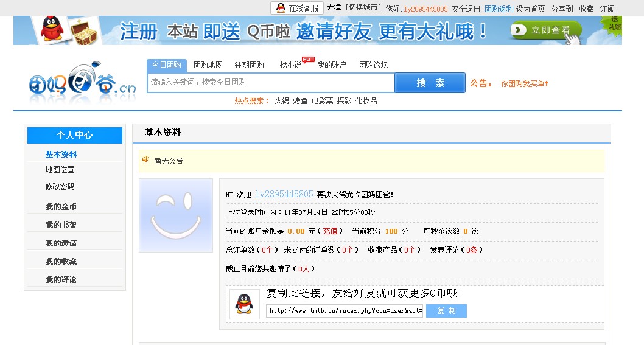Open the 找小说 tab
Image resolution: width=644 pixels, height=345 pixels.
pos(290,65)
